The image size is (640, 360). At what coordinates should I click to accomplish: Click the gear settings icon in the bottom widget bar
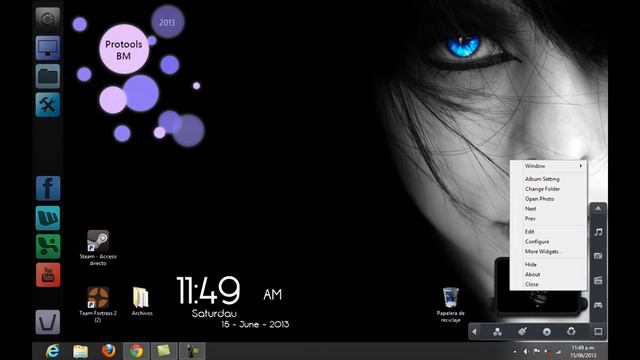(547, 332)
